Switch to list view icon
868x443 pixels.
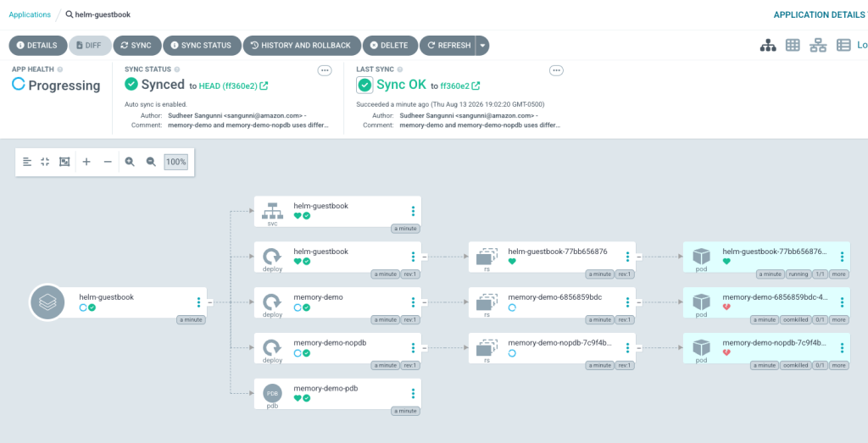tap(843, 46)
